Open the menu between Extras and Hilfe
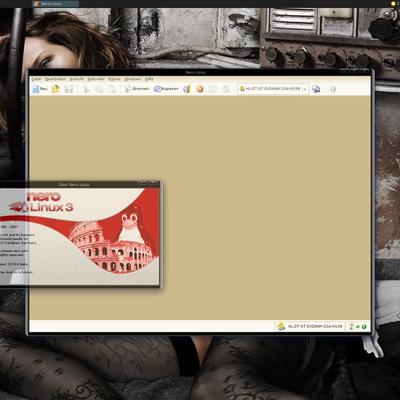 133,79
